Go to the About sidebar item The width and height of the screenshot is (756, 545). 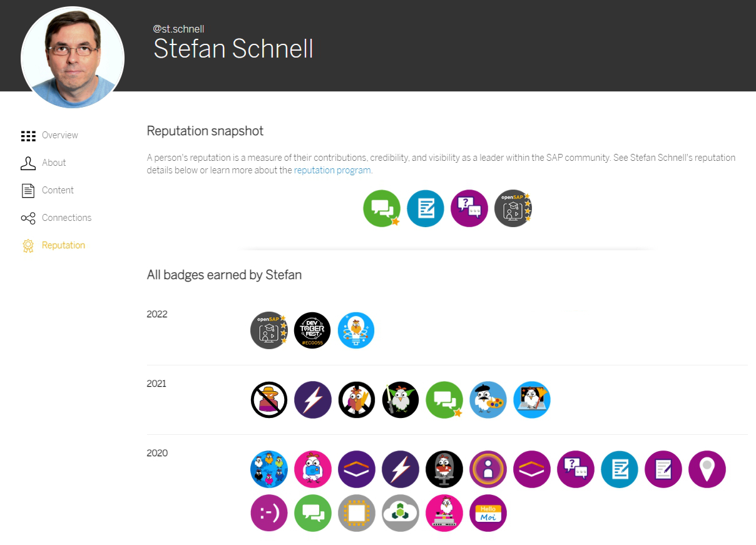43,163
